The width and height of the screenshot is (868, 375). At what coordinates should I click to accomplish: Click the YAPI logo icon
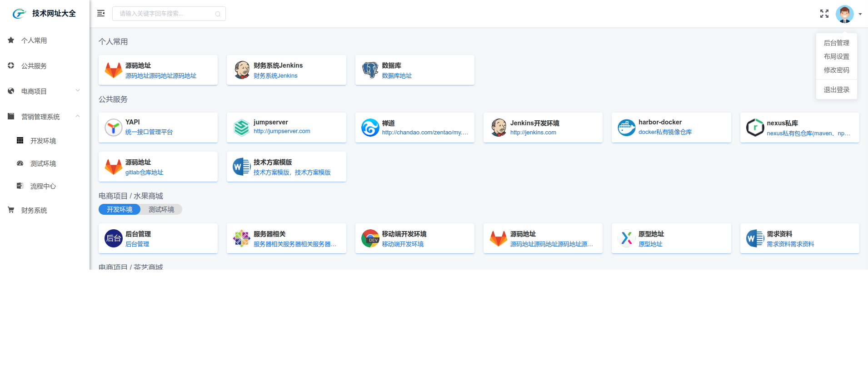pyautogui.click(x=113, y=128)
